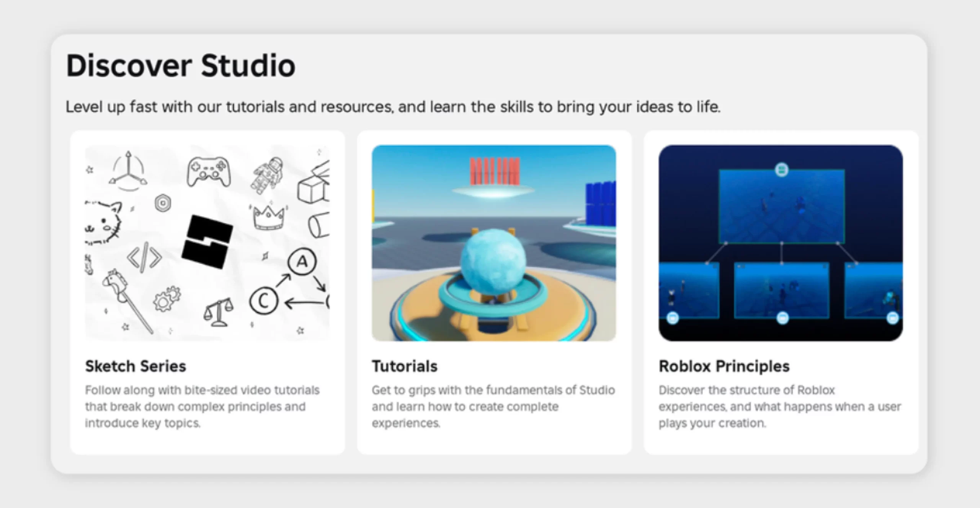Image resolution: width=980 pixels, height=508 pixels.
Task: Click the Discover Studio heading
Action: point(181,66)
